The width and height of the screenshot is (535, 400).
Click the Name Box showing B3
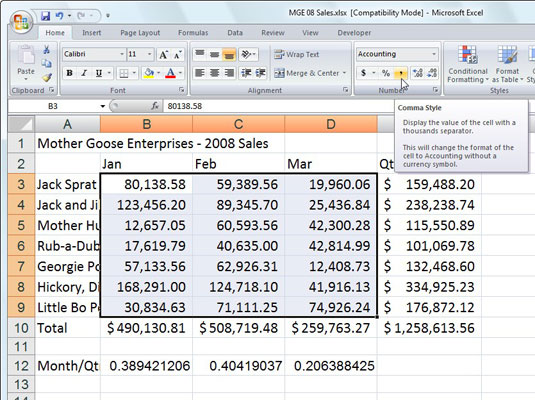click(x=53, y=106)
